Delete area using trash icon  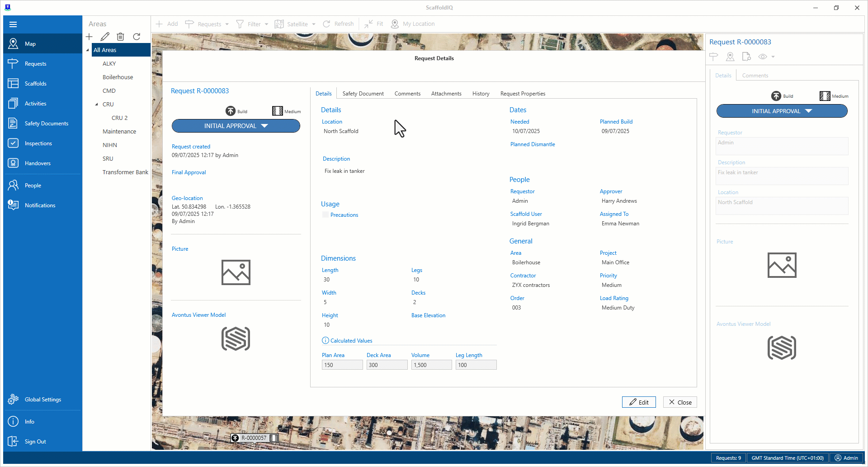(120, 37)
